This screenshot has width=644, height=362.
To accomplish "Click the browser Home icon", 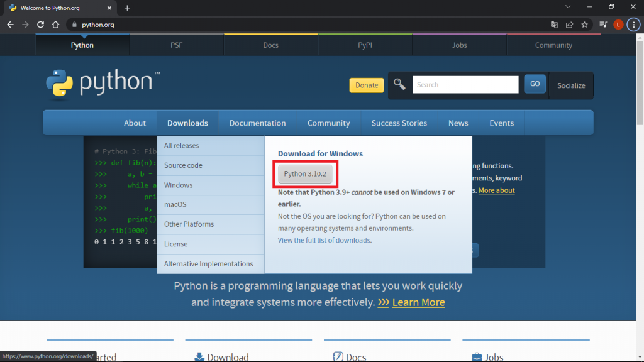I will coord(55,25).
